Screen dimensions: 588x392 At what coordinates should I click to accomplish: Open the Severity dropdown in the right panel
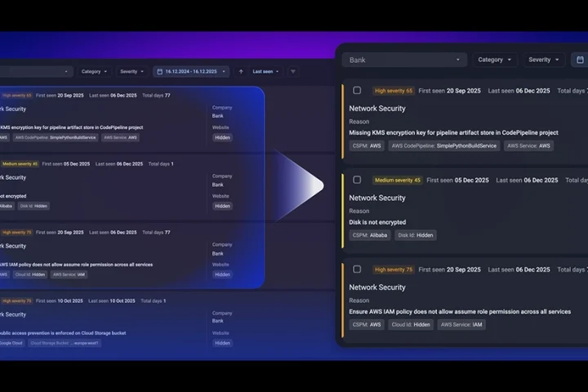click(x=544, y=60)
